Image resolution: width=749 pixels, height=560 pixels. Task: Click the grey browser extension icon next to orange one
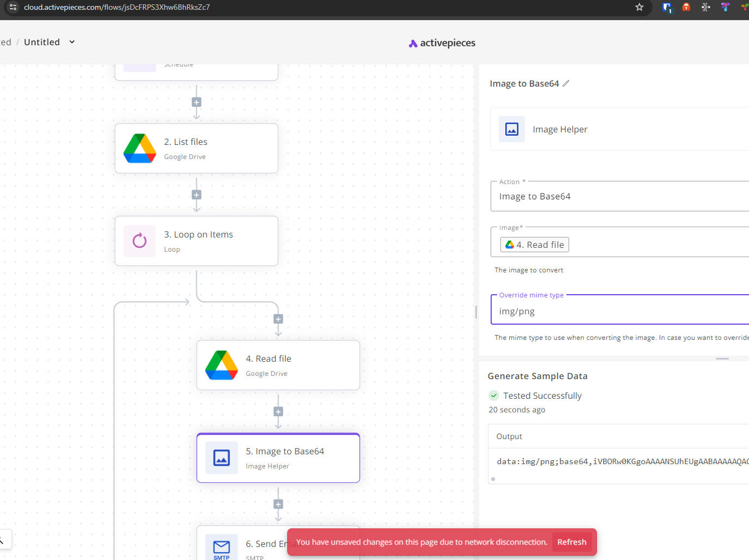(706, 7)
